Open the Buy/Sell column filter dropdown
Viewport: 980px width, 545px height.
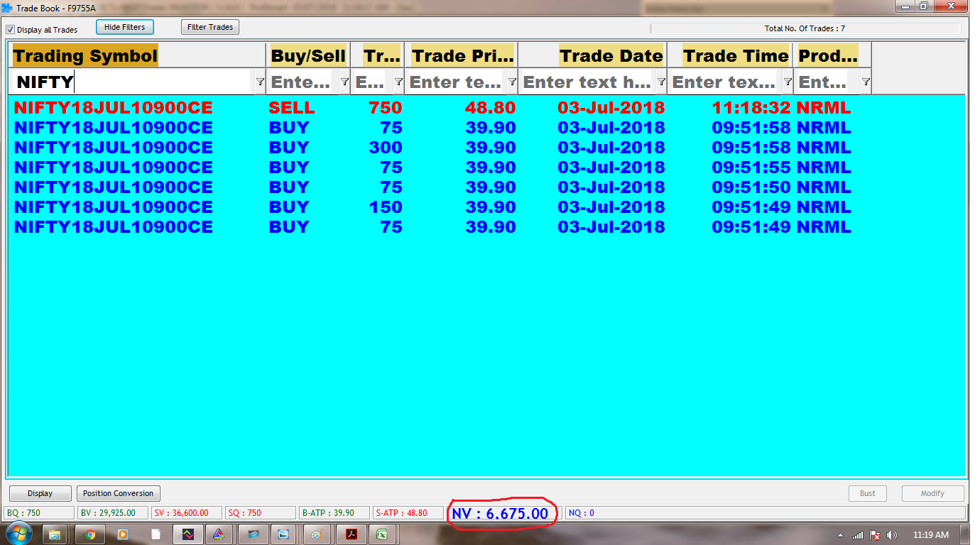pos(344,82)
